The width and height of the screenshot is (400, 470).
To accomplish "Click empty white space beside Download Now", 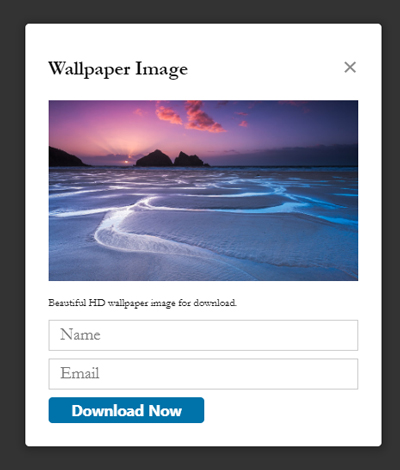I will coord(282,410).
